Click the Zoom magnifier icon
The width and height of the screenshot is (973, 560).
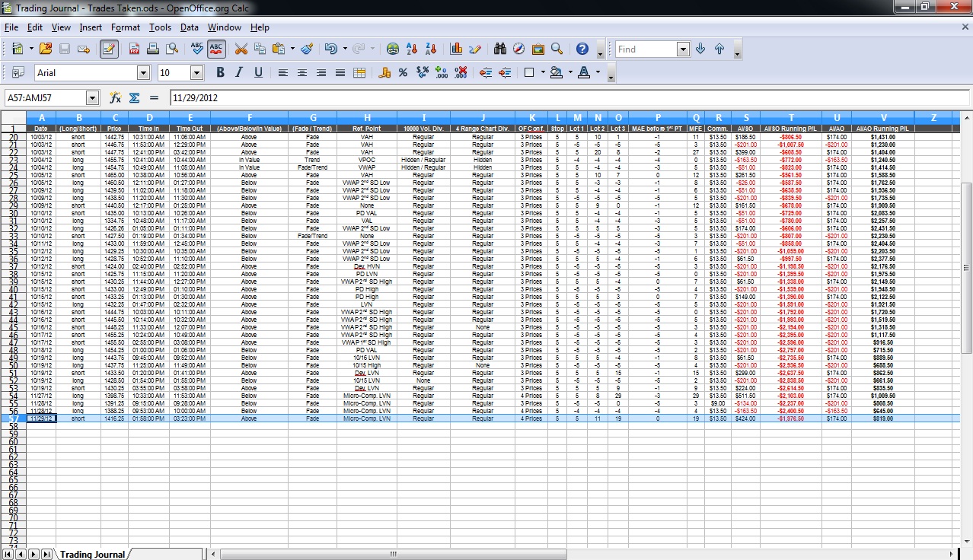tap(557, 49)
